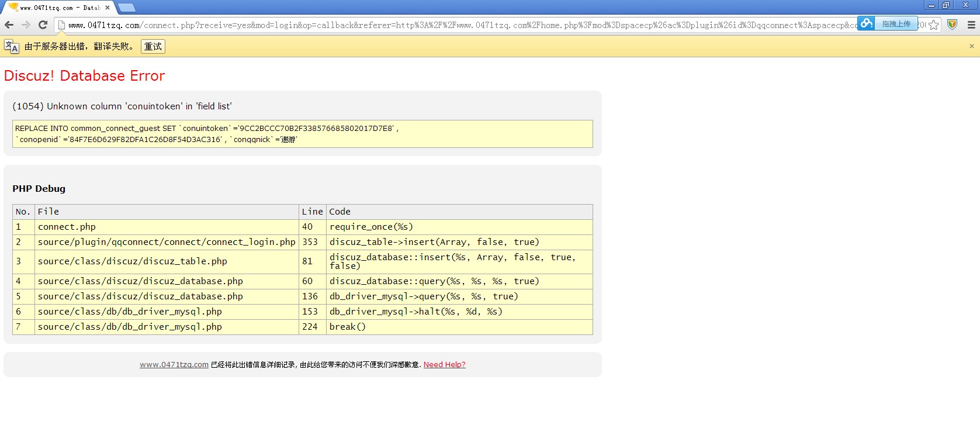Viewport: 980px width, 442px height.
Task: Click the browser back arrow
Action: pyautogui.click(x=9, y=25)
